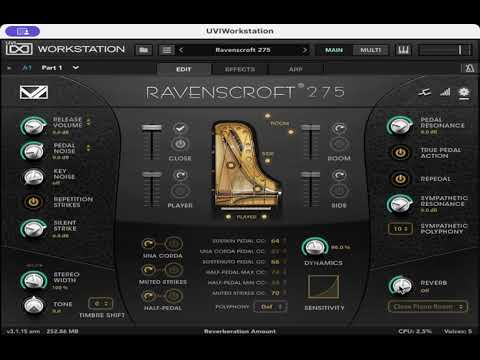
Task: Click the Dynamics knob
Action: click(x=314, y=248)
